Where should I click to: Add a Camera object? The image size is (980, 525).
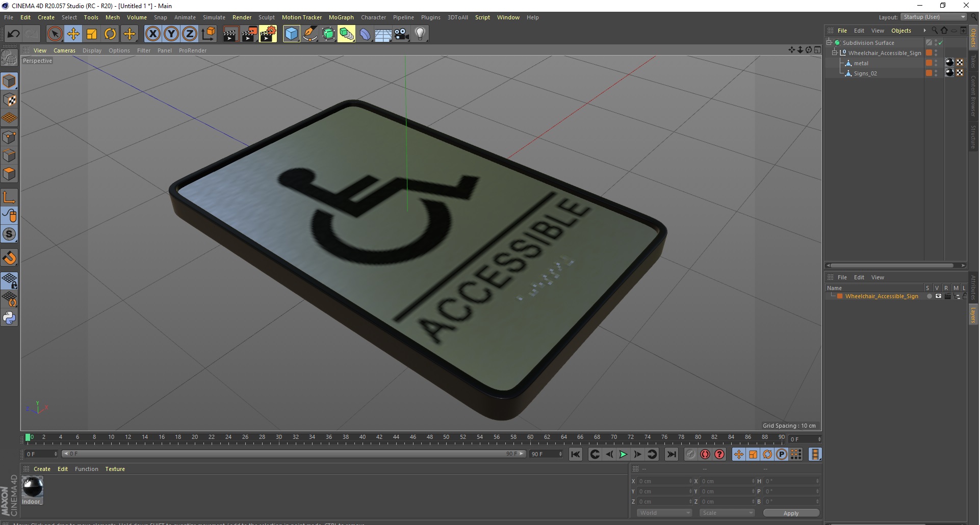coord(402,34)
